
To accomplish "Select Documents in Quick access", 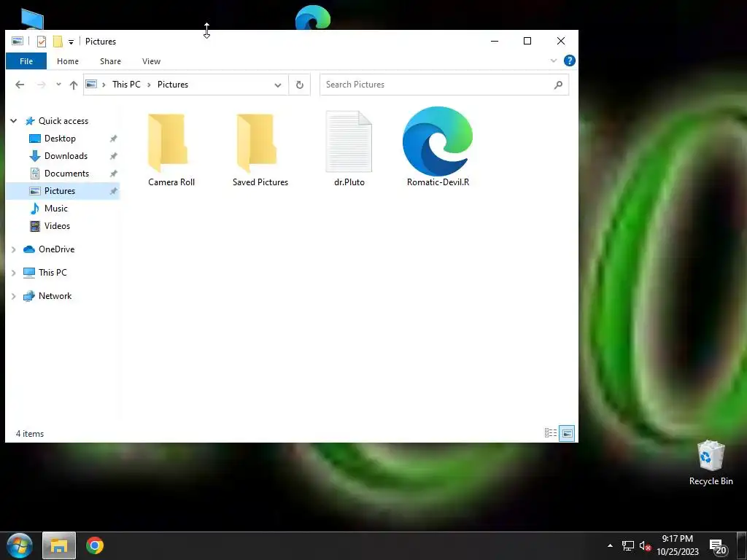I will click(x=66, y=174).
